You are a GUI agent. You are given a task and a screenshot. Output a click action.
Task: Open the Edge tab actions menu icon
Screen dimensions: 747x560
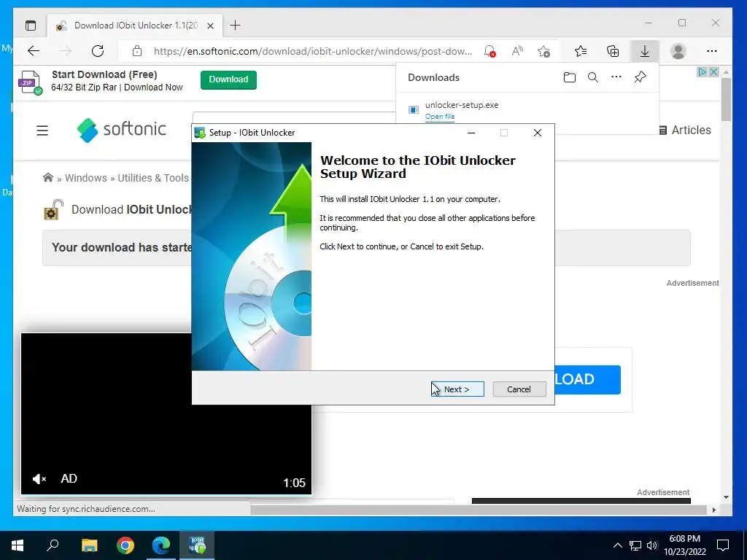[x=31, y=26]
